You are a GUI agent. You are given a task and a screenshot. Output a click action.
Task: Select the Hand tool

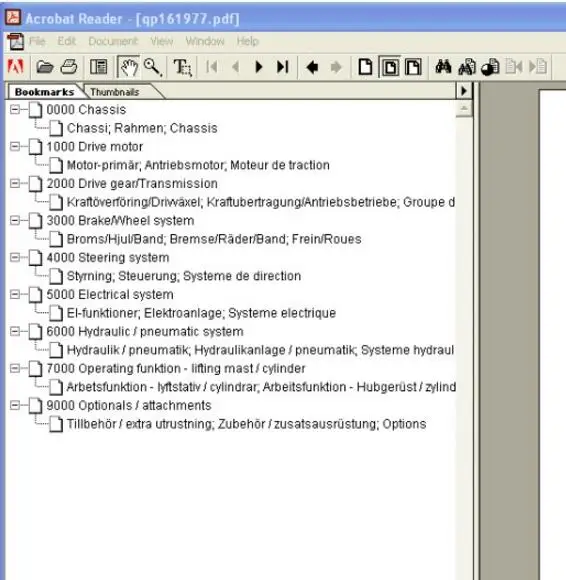coord(128,67)
